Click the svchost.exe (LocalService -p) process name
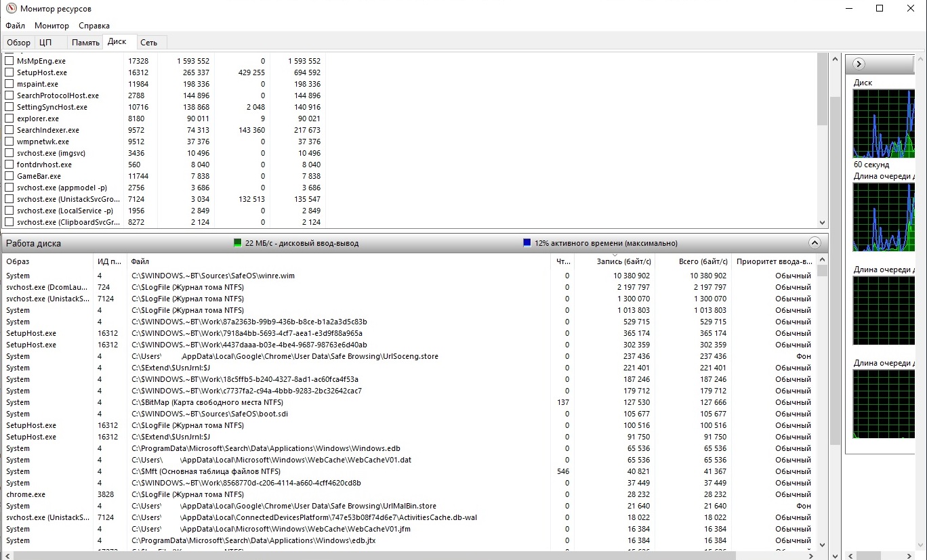927x560 pixels. (x=64, y=211)
